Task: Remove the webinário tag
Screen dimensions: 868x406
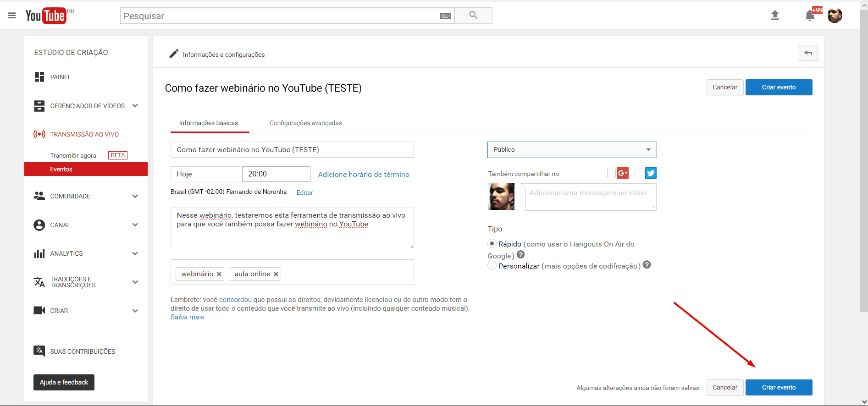Action: point(219,274)
